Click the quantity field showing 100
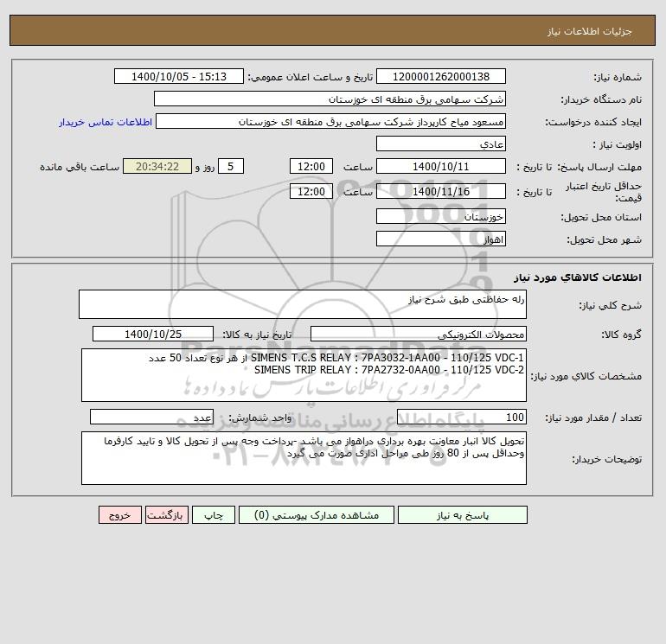The height and width of the screenshot is (644, 666). [462, 417]
